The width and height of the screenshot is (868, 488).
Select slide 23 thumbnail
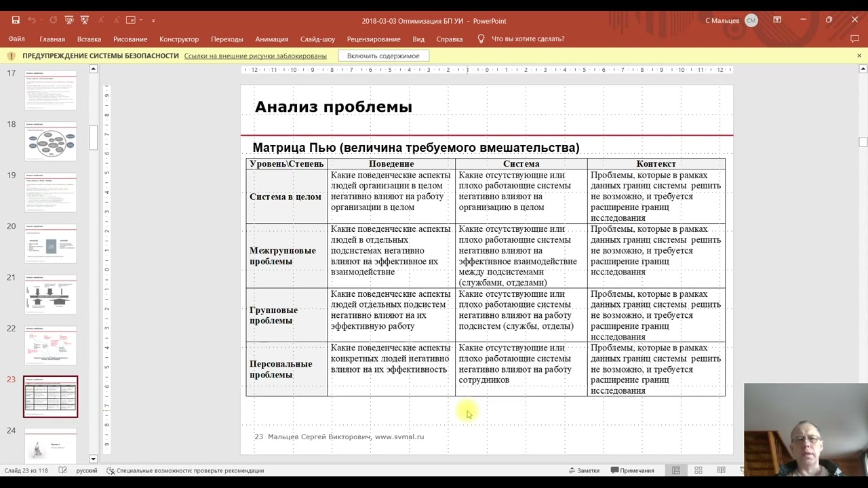pos(51,396)
